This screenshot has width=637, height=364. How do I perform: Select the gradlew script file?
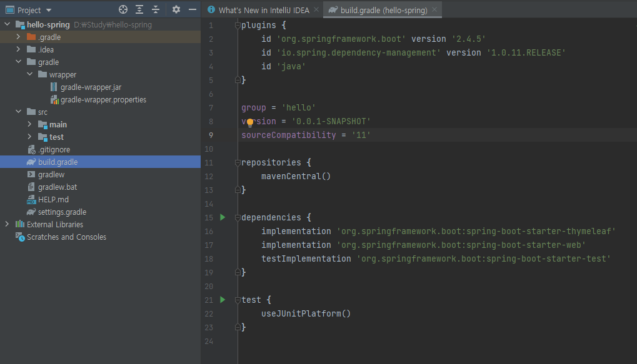click(51, 174)
